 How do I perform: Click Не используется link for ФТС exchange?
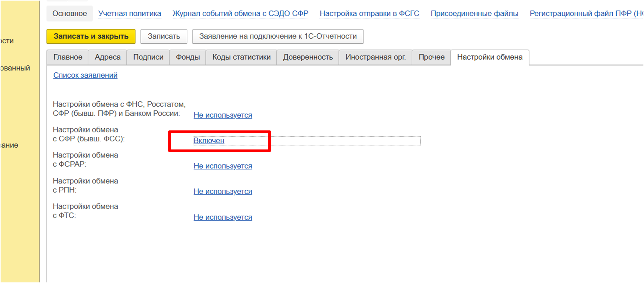point(223,217)
